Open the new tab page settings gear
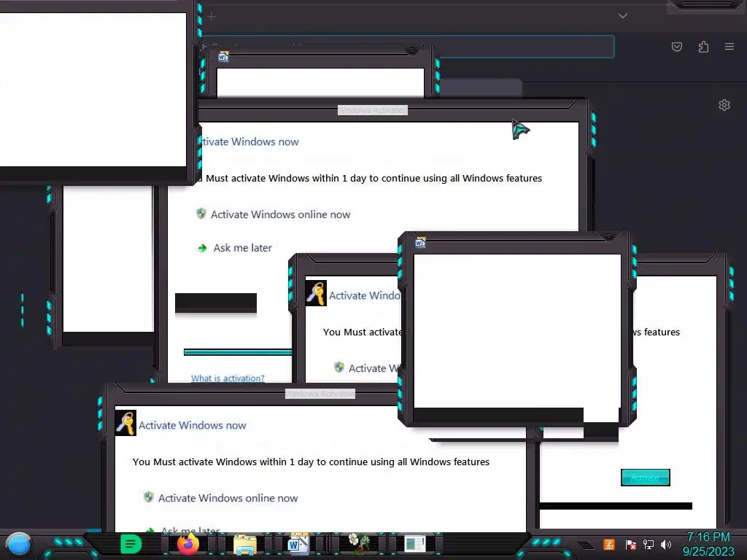Viewport: 747px width, 560px height. pos(724,105)
